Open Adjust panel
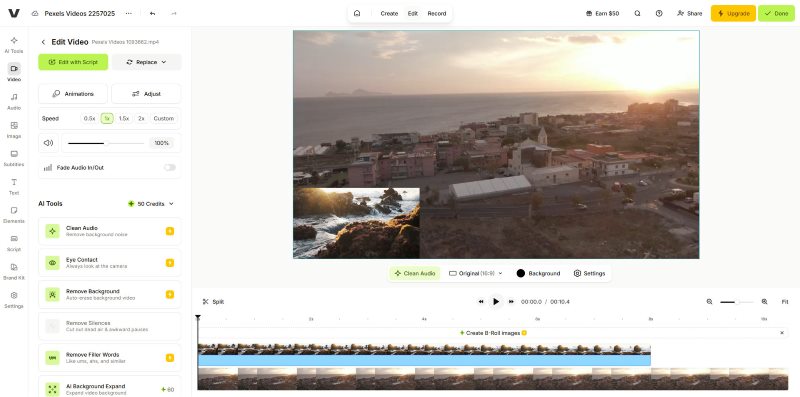Screen dimensions: 800x397 point(146,94)
